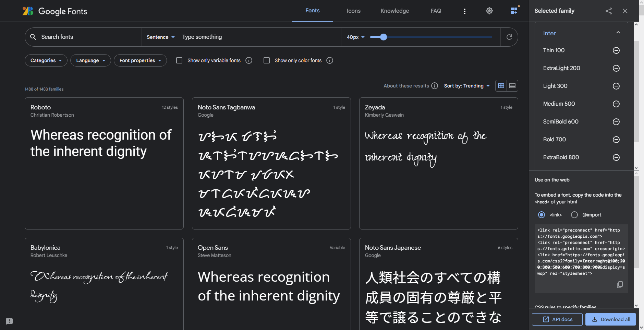Open the more options vertical dots menu
The image size is (644, 330).
(x=464, y=11)
